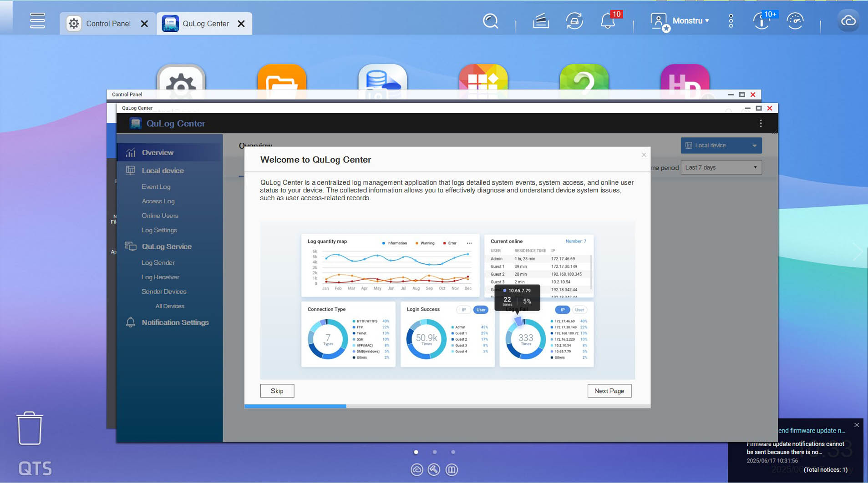Go to next desktop page with right chevron
The width and height of the screenshot is (868, 483).
(857, 252)
